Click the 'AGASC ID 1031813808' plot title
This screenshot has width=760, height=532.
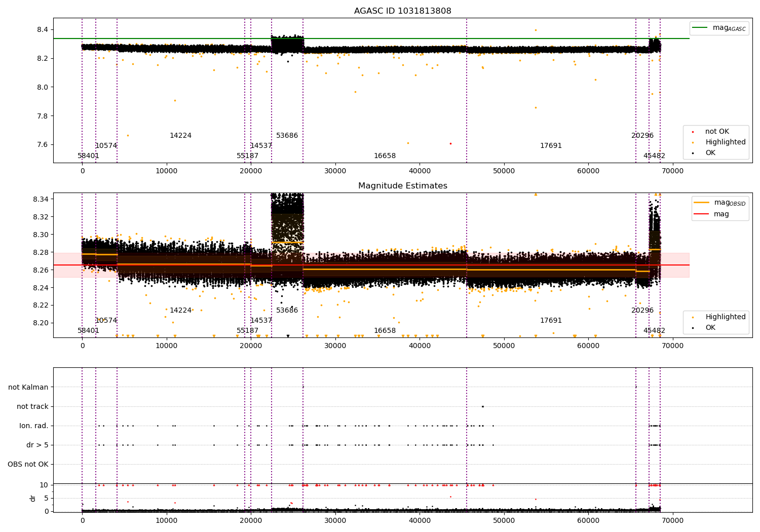(x=402, y=11)
